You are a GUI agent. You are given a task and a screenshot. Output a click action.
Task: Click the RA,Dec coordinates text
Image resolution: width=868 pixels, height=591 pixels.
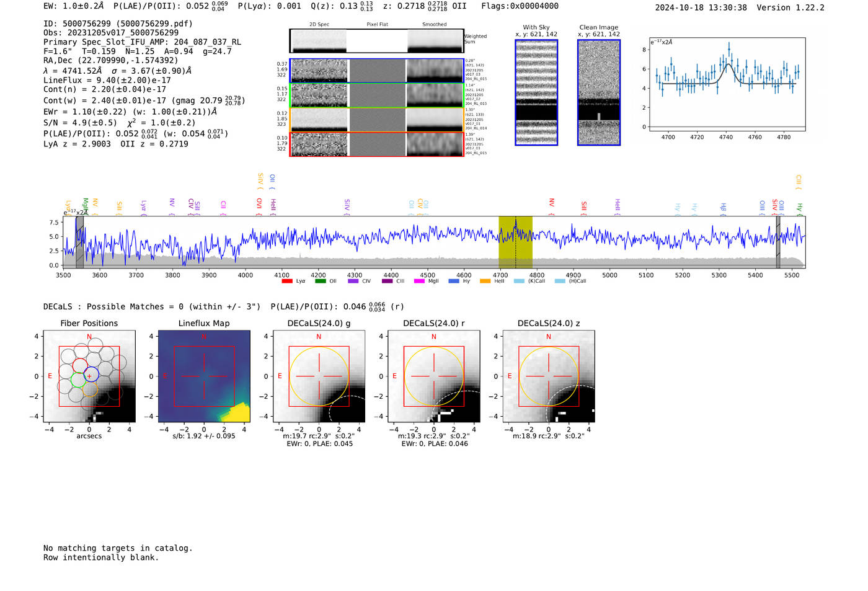point(111,60)
